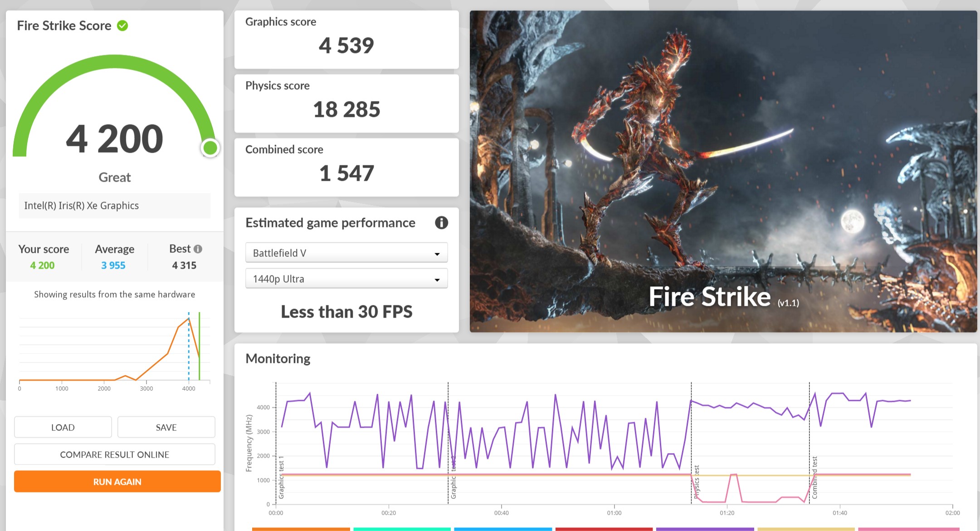Click the info icon next to Best
The width and height of the screenshot is (980, 531).
point(198,249)
